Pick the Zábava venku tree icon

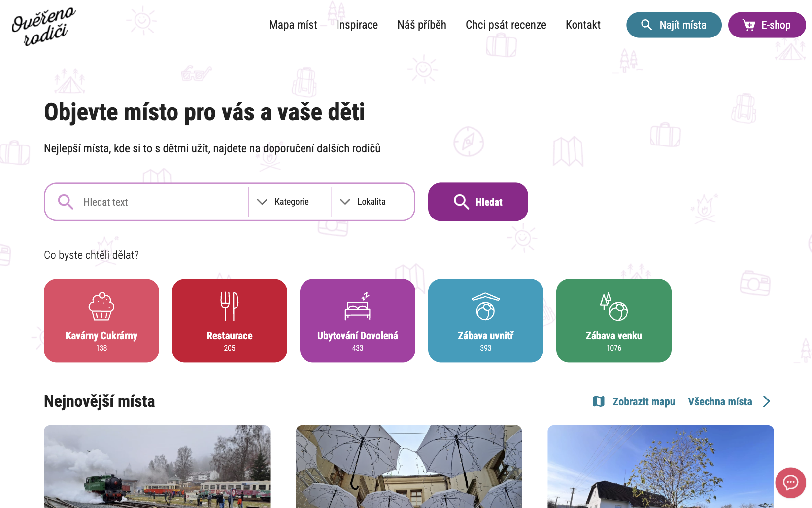coord(613,307)
